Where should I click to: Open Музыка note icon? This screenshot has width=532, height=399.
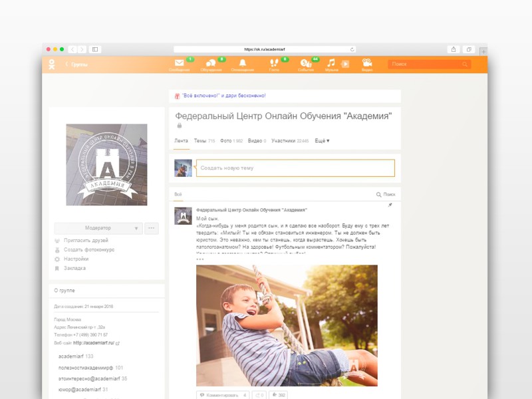(x=331, y=63)
